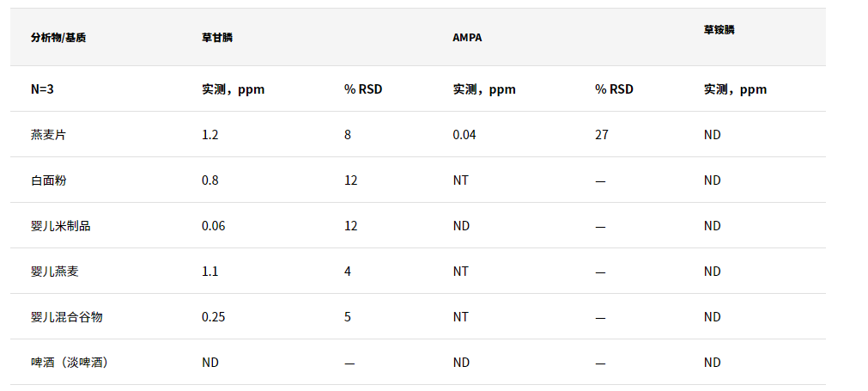Click the 燕麦片 row label
This screenshot has height=391, width=868.
point(48,135)
